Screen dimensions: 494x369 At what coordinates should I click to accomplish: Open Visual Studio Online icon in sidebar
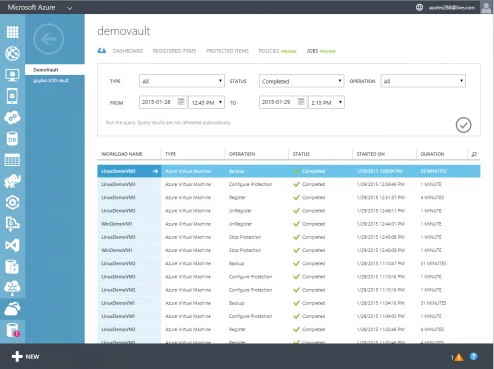point(12,245)
